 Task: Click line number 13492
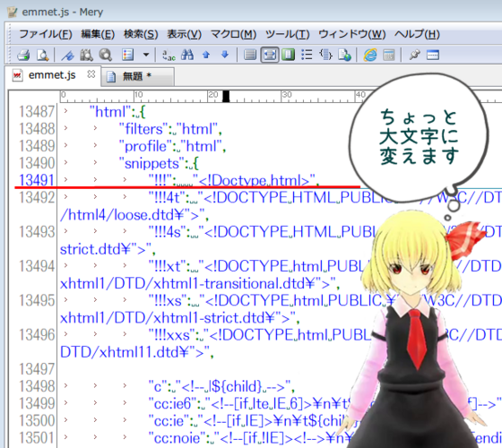click(37, 198)
